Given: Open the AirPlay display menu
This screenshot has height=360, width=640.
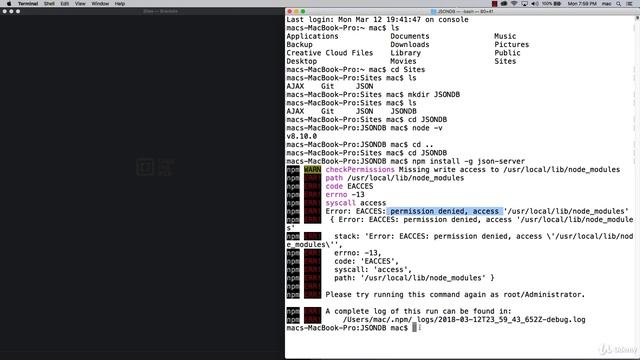Looking at the screenshot, I should pyautogui.click(x=524, y=4).
